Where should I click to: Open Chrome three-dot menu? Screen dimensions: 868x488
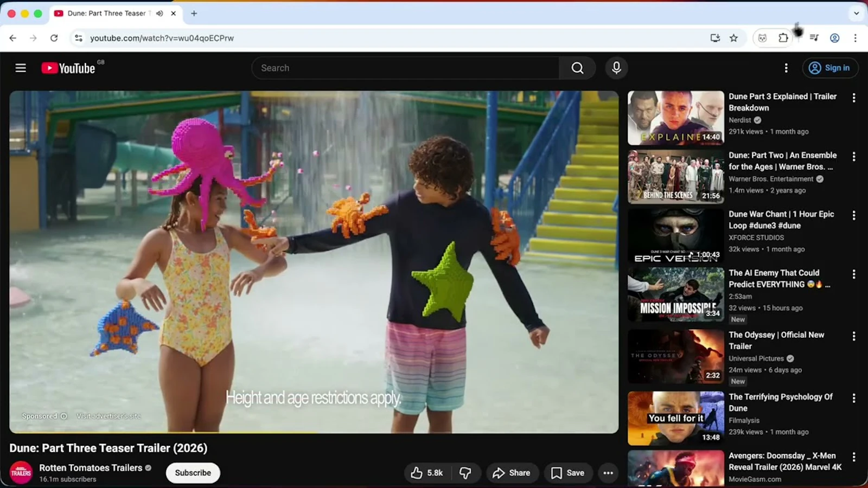[x=856, y=38]
